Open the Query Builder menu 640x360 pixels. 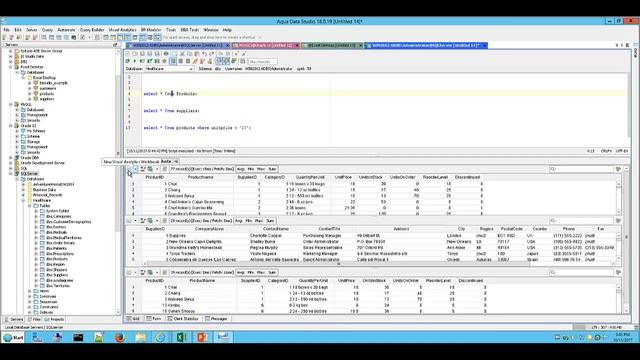pyautogui.click(x=92, y=30)
